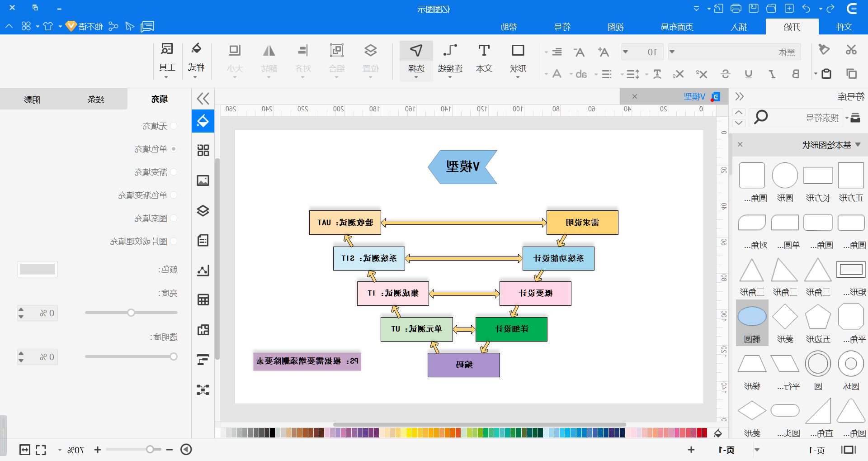Click the format painter brush icon

tap(824, 49)
